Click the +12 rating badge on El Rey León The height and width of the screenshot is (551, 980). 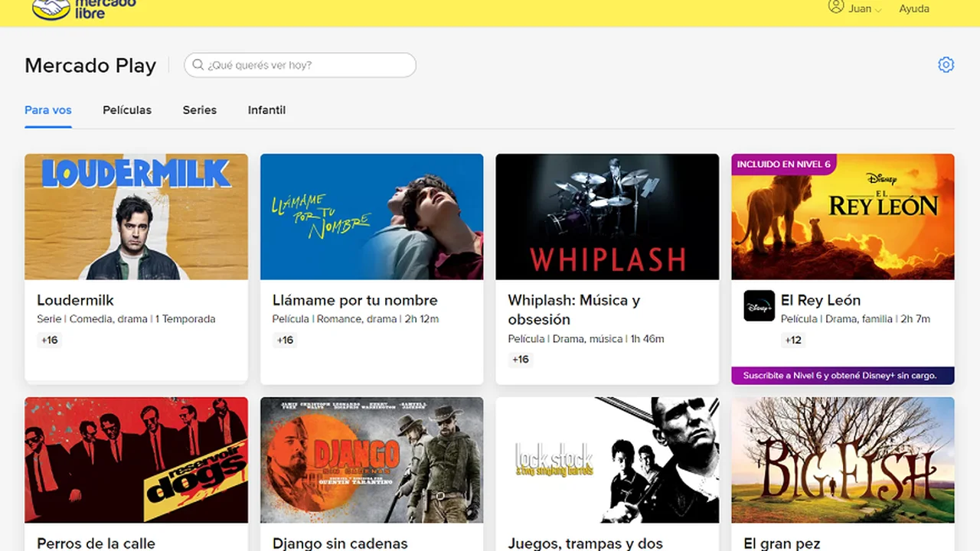tap(793, 340)
